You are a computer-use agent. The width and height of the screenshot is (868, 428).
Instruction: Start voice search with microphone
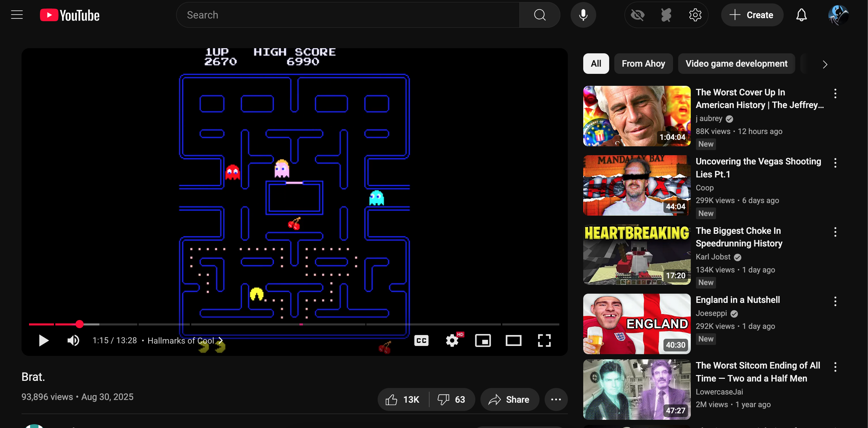point(583,15)
